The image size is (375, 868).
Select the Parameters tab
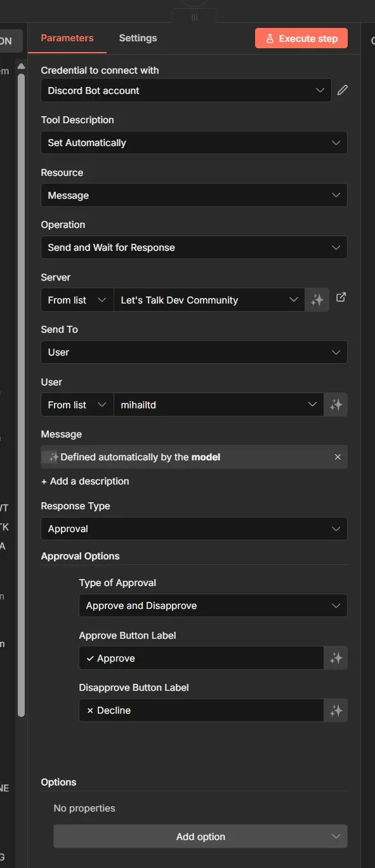67,37
